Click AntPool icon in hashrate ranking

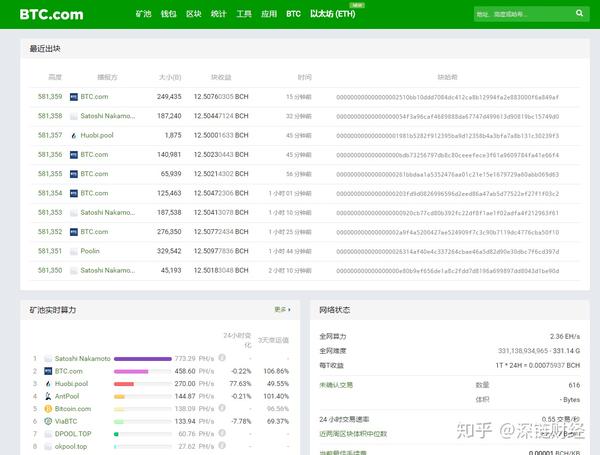point(48,396)
